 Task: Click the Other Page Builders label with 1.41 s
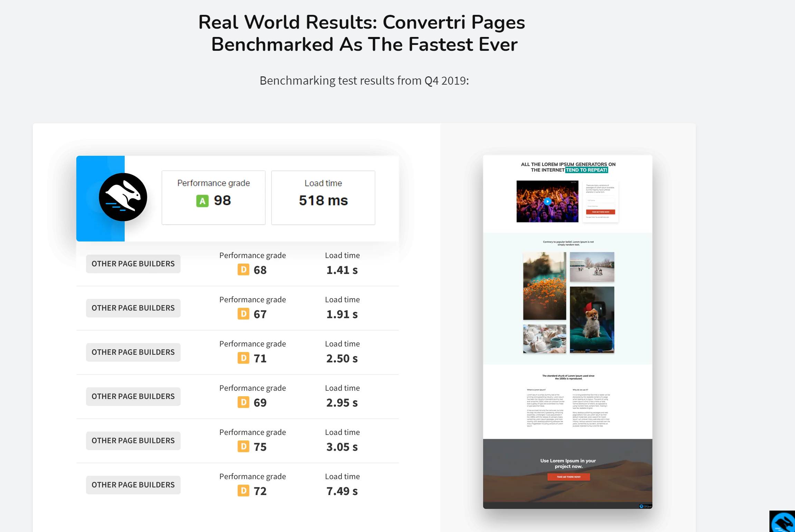point(133,264)
